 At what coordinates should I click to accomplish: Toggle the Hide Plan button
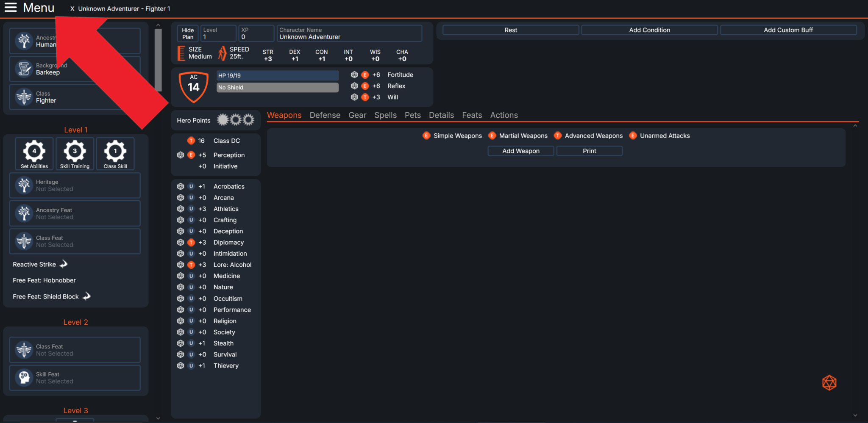[188, 33]
